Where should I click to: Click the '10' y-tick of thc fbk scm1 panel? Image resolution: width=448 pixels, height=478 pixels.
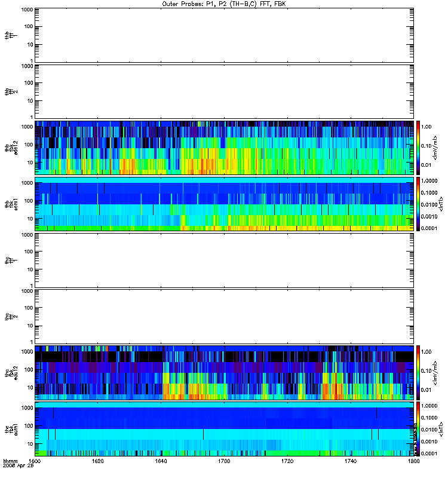(x=30, y=444)
